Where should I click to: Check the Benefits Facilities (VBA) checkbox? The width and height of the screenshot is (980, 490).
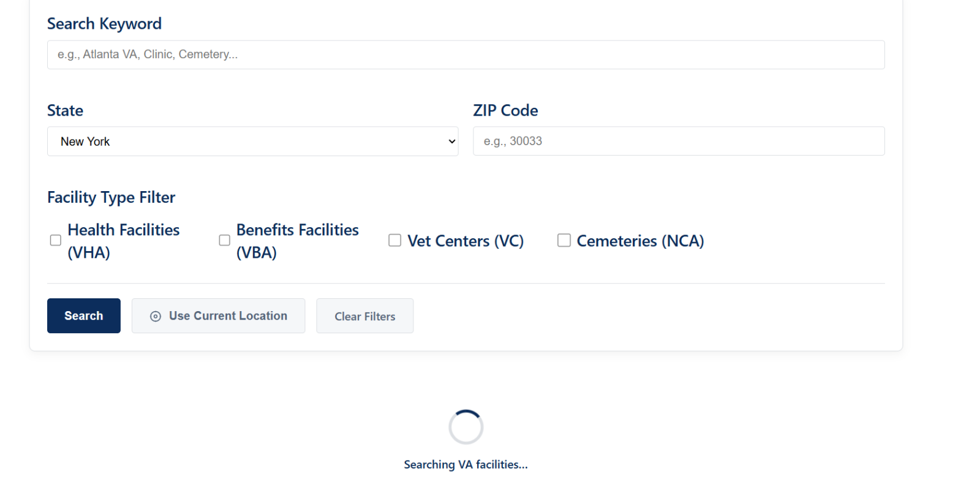[225, 240]
